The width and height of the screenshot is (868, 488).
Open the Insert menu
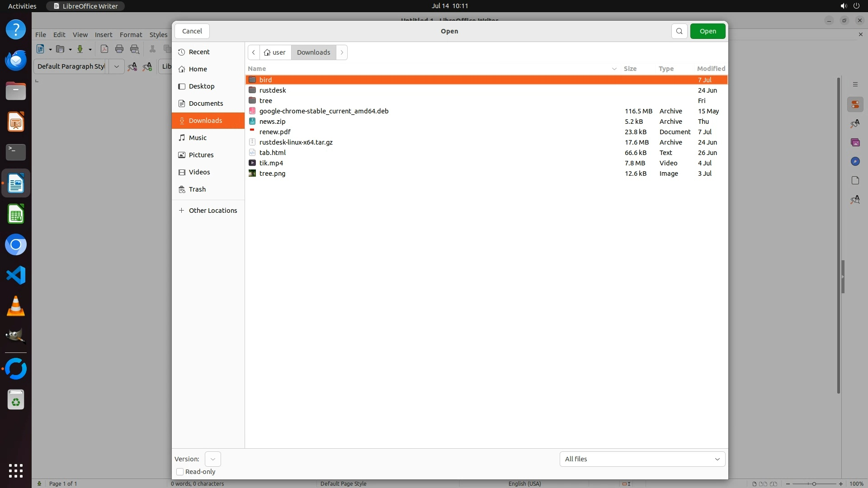[x=104, y=35]
